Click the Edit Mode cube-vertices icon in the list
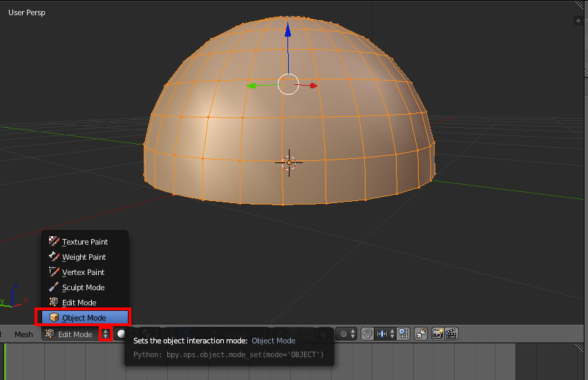 coord(54,302)
